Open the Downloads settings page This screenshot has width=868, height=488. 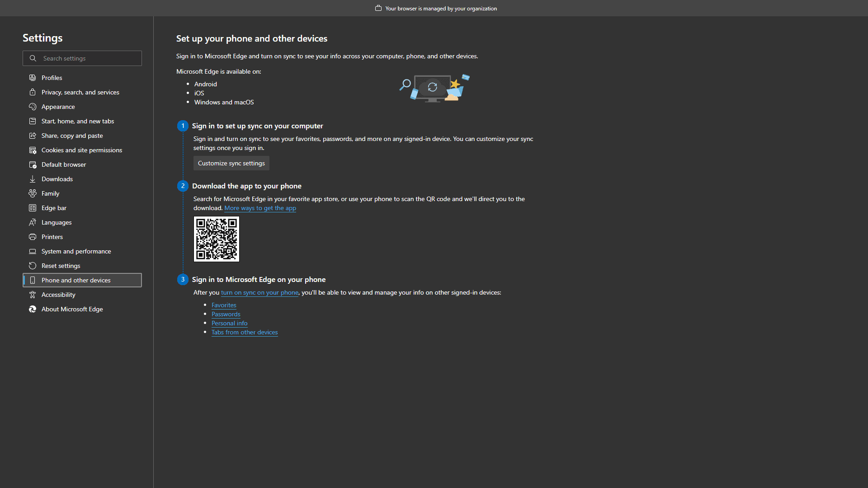[x=82, y=179]
